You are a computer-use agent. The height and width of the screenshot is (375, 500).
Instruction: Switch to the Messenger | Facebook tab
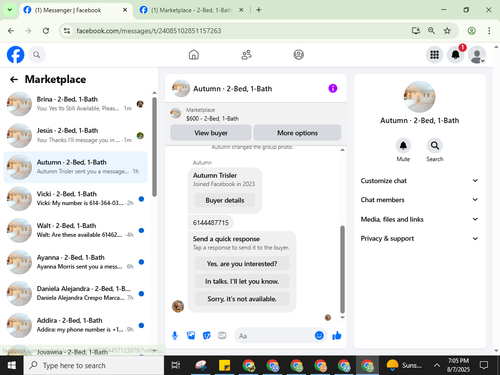[x=75, y=10]
